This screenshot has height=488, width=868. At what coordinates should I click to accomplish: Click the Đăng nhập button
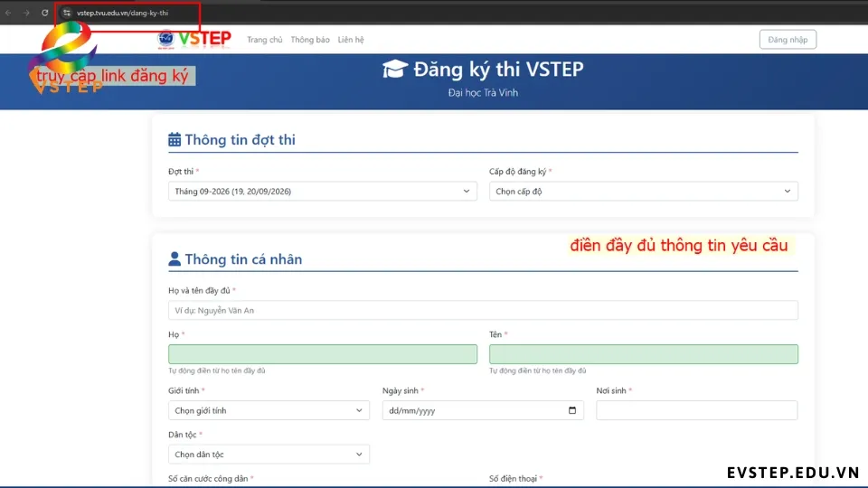[x=788, y=39]
